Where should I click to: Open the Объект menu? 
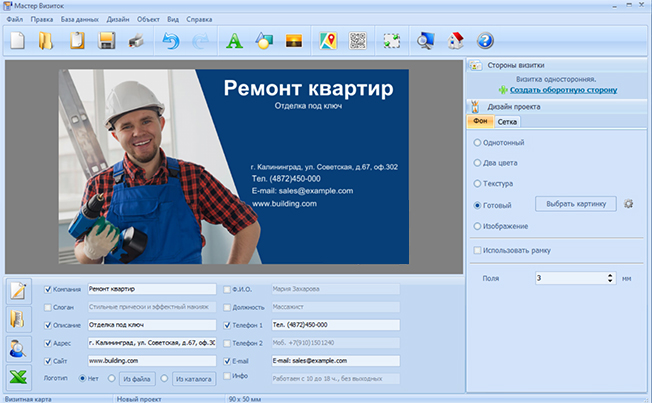(x=148, y=19)
